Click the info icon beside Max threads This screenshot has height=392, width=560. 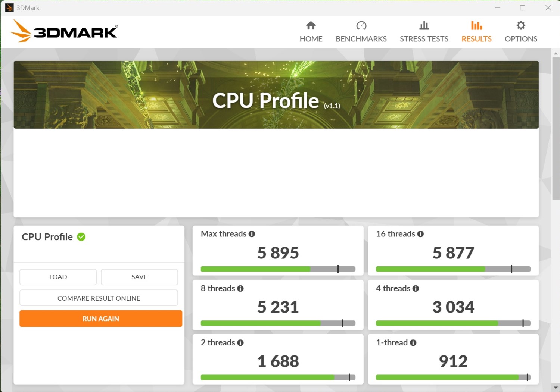click(252, 234)
